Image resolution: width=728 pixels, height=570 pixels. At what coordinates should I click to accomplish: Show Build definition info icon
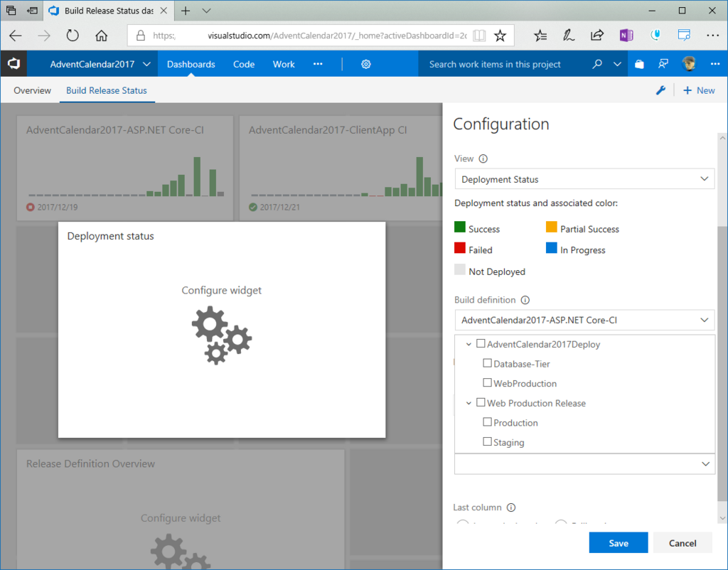tap(525, 300)
